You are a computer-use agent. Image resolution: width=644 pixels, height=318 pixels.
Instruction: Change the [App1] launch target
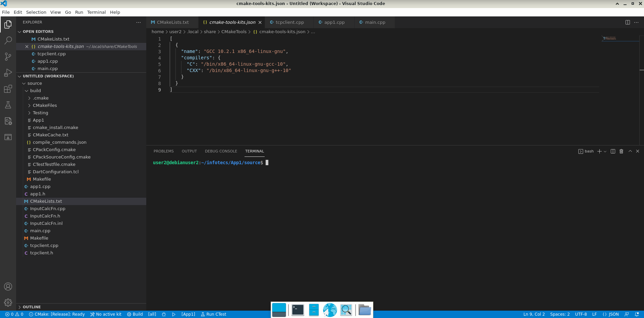(x=188, y=314)
